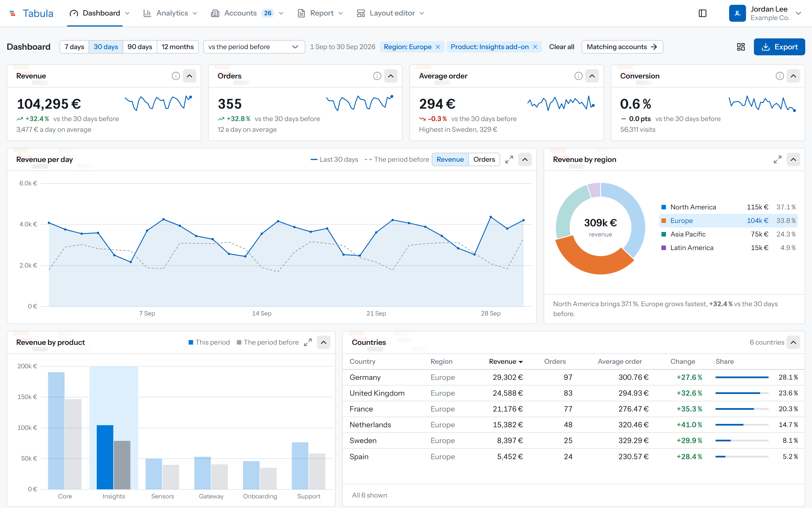
Task: Open the Dashboard nav tab
Action: coord(95,13)
